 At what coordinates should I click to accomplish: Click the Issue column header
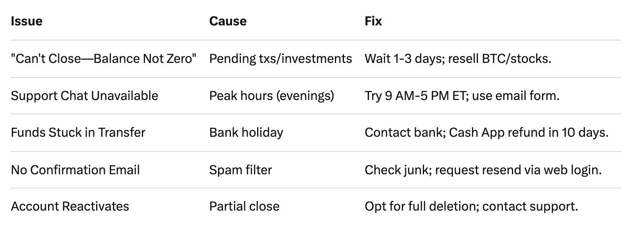pyautogui.click(x=27, y=21)
